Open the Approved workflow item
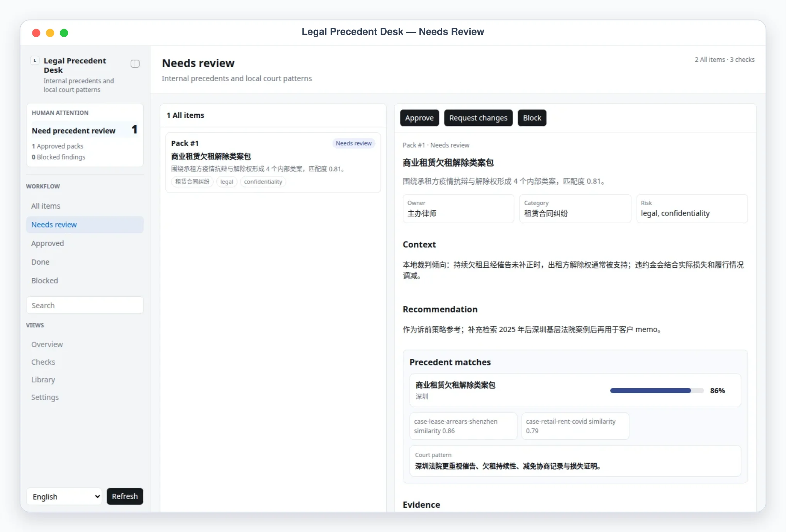 click(x=85, y=243)
